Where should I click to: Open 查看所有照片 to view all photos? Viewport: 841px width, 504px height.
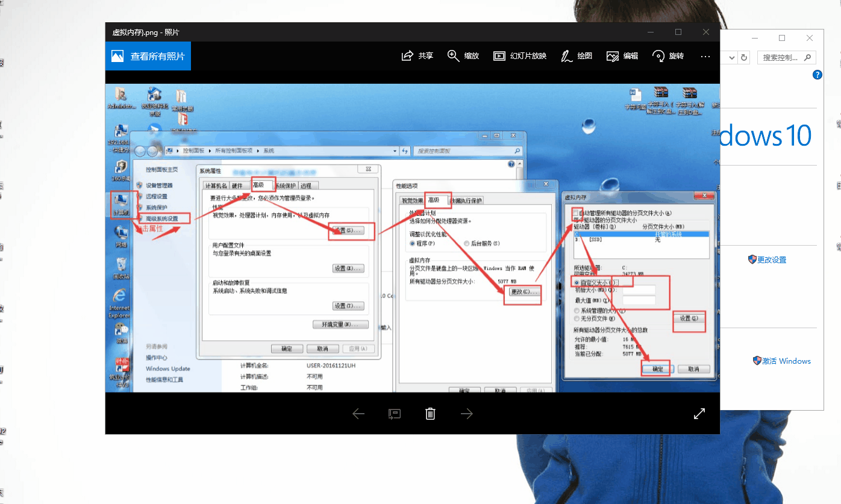pos(148,56)
